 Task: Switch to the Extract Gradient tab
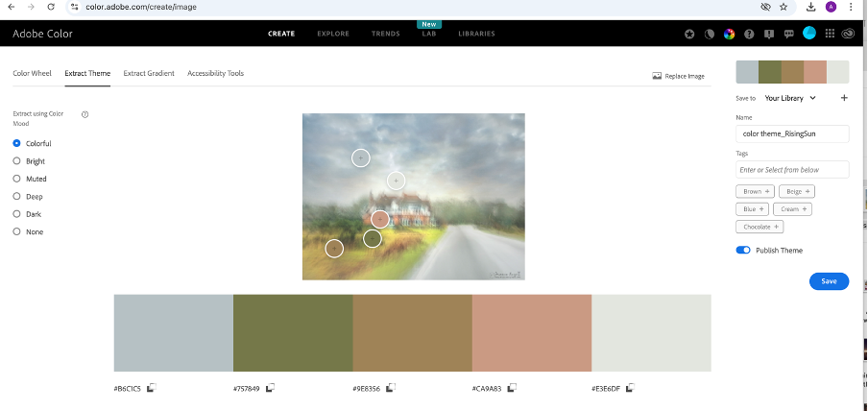[x=149, y=74]
